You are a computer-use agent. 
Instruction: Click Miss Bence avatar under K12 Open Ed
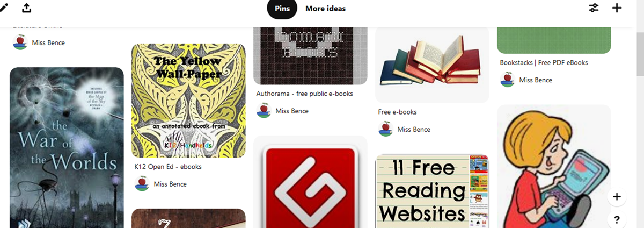pyautogui.click(x=142, y=184)
